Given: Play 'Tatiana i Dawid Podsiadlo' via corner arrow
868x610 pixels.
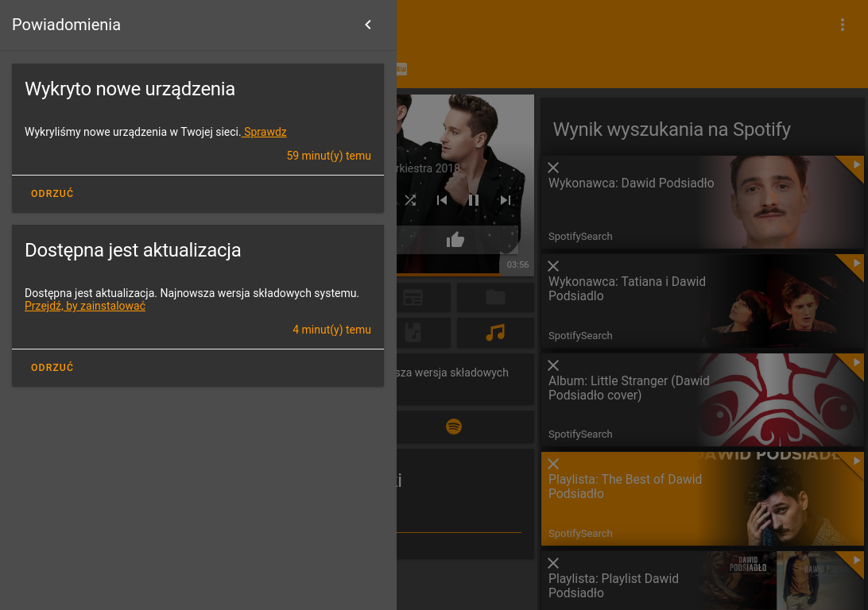Looking at the screenshot, I should coord(855,263).
